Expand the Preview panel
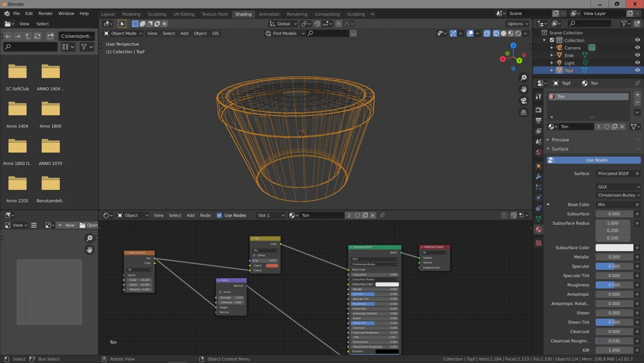Screen dimensions: 644x363 click(560, 140)
